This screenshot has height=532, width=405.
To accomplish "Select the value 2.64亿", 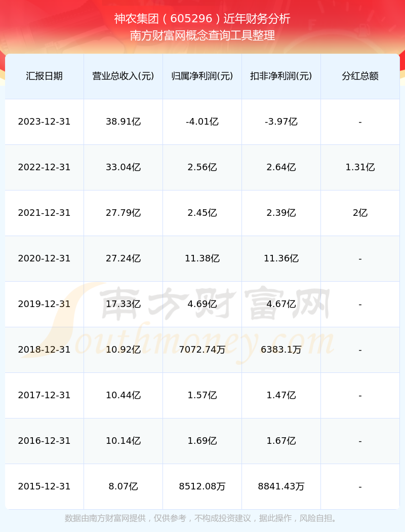I will point(281,167).
